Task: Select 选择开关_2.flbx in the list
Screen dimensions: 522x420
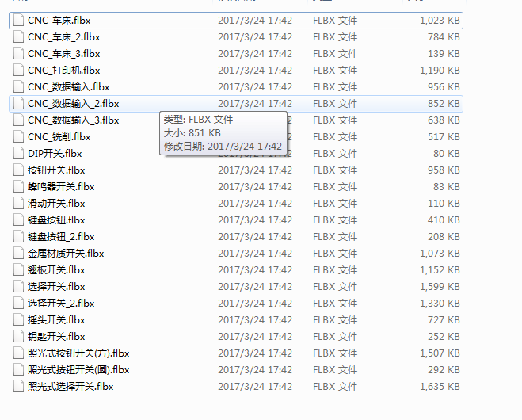Action: [x=61, y=304]
